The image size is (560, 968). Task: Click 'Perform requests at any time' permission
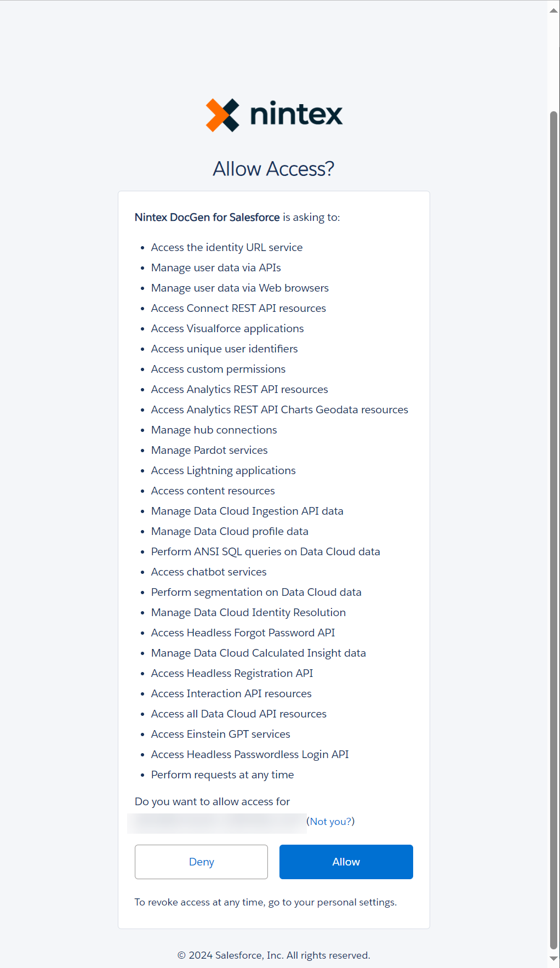222,775
